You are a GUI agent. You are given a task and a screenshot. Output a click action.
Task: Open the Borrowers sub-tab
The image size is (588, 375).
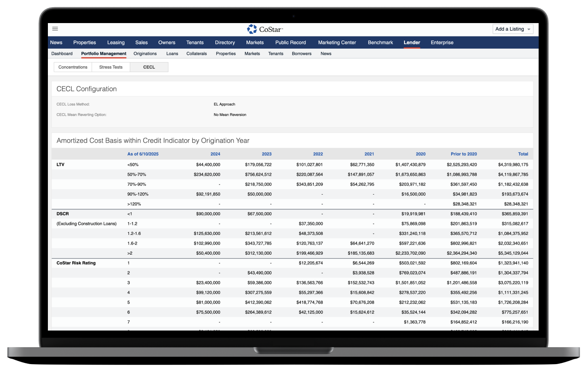302,54
